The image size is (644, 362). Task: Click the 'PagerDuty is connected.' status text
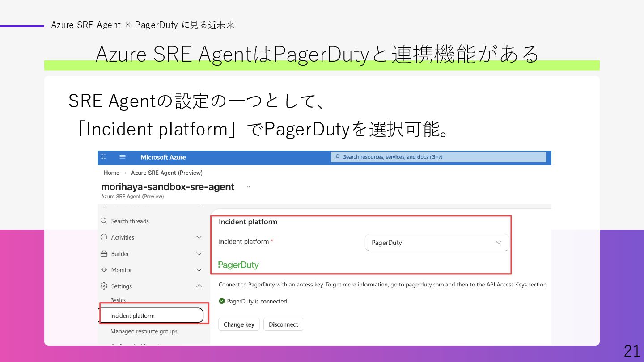pos(258,301)
